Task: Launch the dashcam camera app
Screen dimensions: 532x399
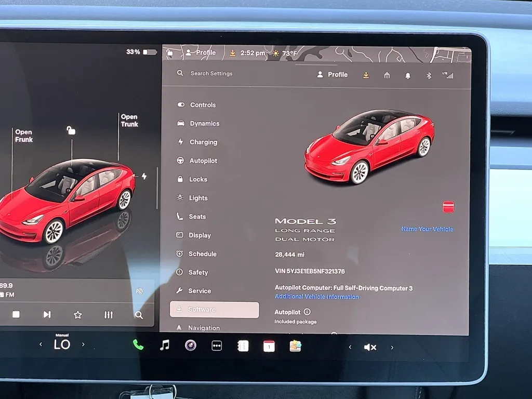Action: point(191,345)
